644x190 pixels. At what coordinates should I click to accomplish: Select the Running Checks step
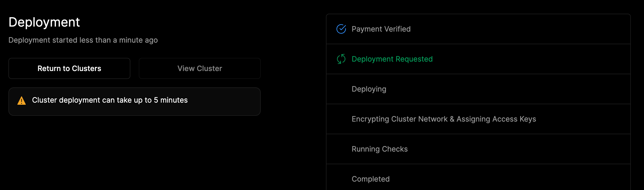[x=380, y=149]
